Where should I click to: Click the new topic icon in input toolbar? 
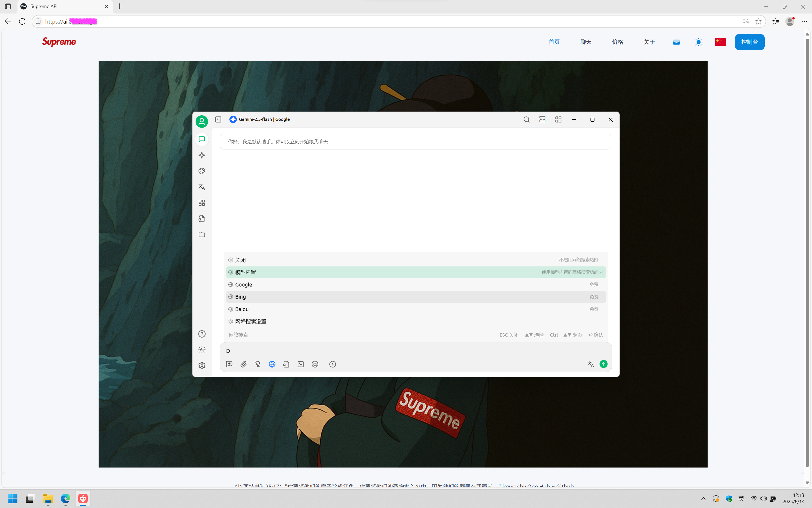229,364
